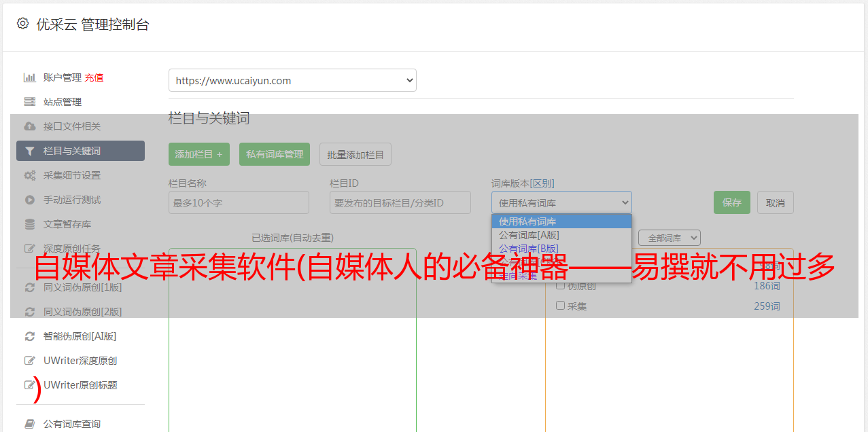The height and width of the screenshot is (432, 868).
Task: Click the 添加栏目 + button
Action: [199, 154]
